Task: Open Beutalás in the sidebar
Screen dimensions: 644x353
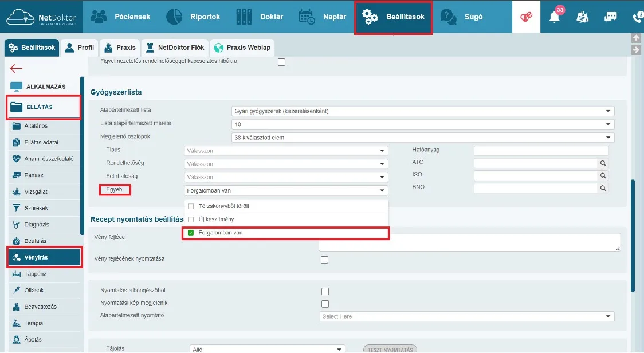Action: (x=44, y=241)
